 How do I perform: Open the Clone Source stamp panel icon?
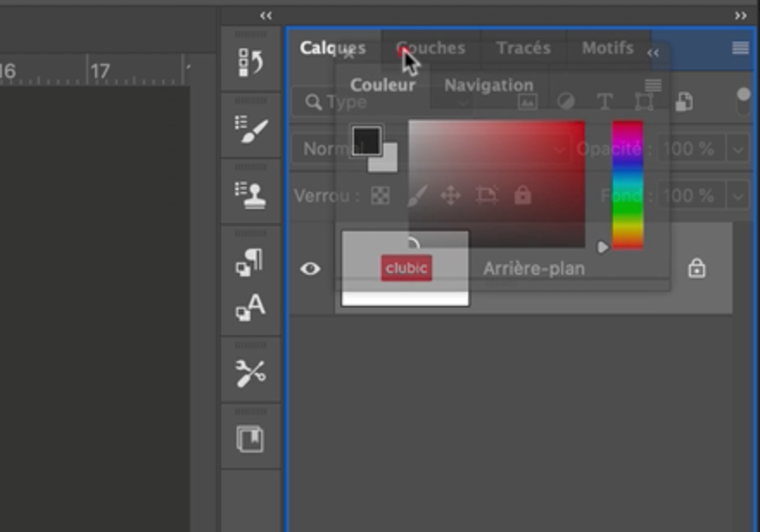pyautogui.click(x=250, y=195)
